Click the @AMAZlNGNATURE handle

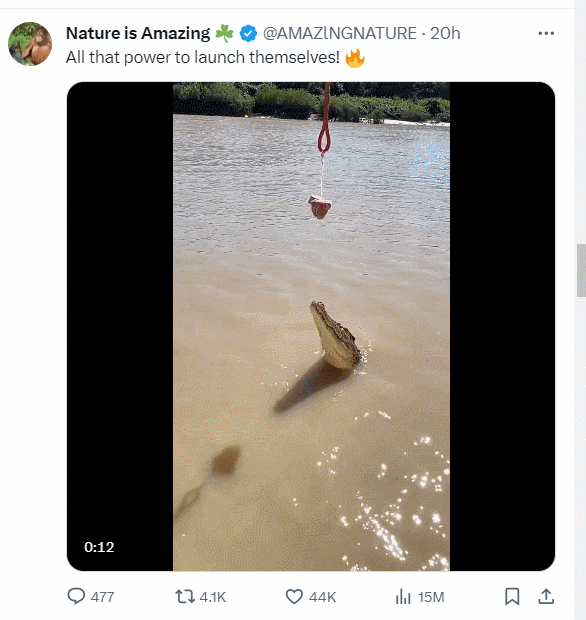point(340,33)
